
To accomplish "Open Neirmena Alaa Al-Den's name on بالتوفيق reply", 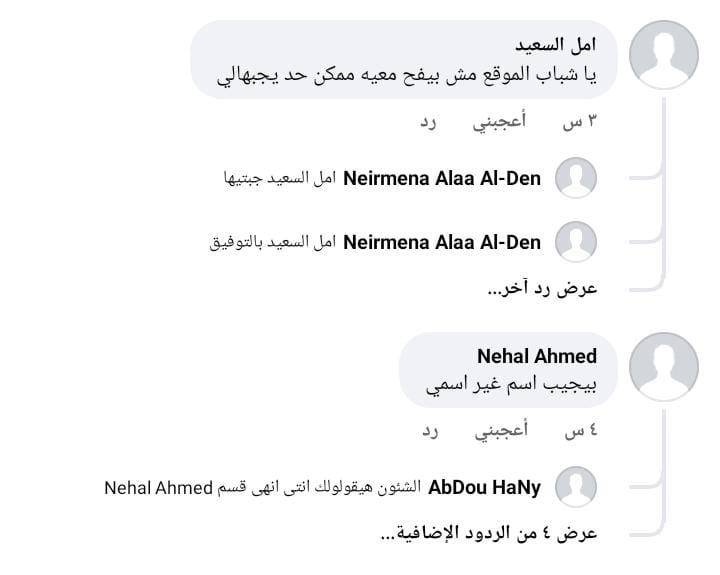I will click(442, 242).
